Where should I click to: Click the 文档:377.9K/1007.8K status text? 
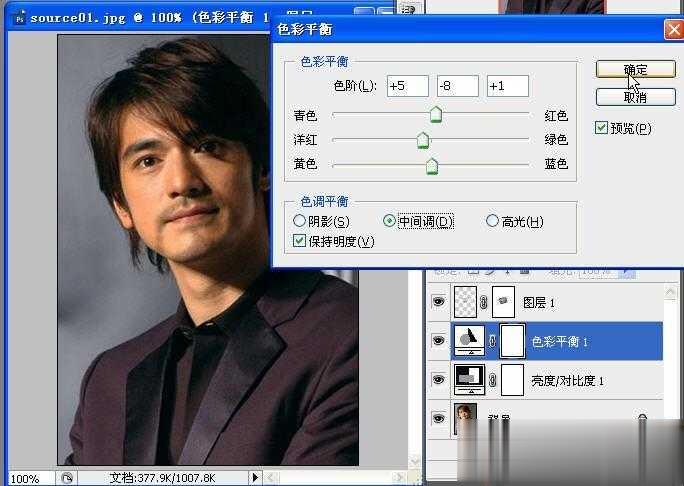[x=163, y=478]
